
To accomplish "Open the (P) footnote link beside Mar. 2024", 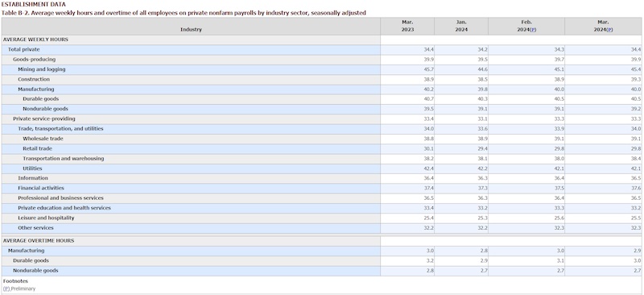I will [610, 30].
